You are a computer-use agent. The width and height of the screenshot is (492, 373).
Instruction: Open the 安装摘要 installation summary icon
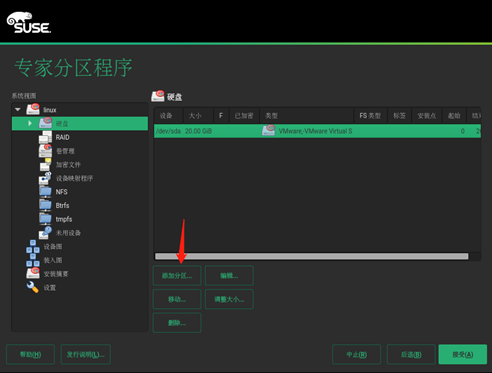33,273
